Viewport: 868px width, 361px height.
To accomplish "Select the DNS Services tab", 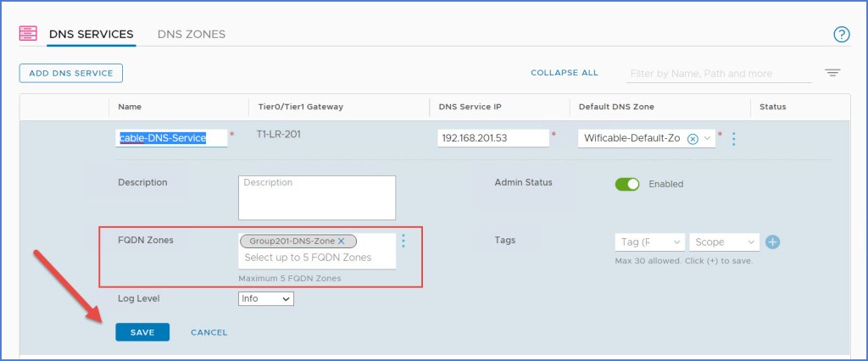I will (x=91, y=34).
